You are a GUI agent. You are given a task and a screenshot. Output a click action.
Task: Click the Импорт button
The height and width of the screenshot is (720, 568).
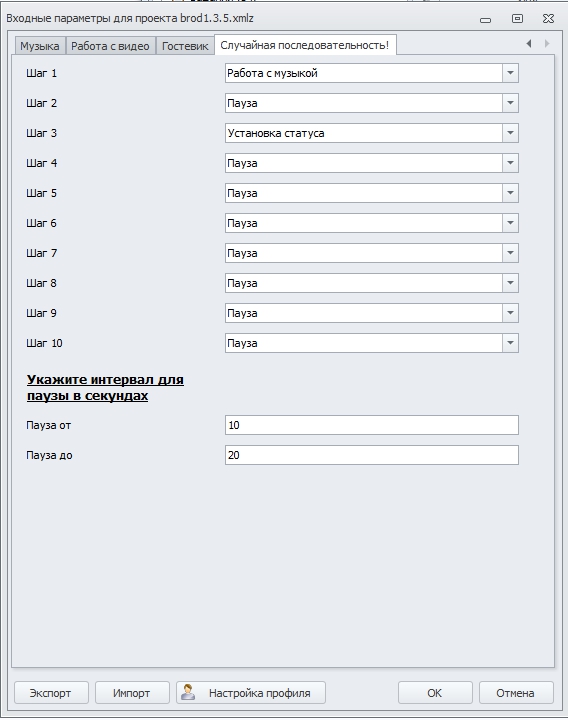click(132, 692)
